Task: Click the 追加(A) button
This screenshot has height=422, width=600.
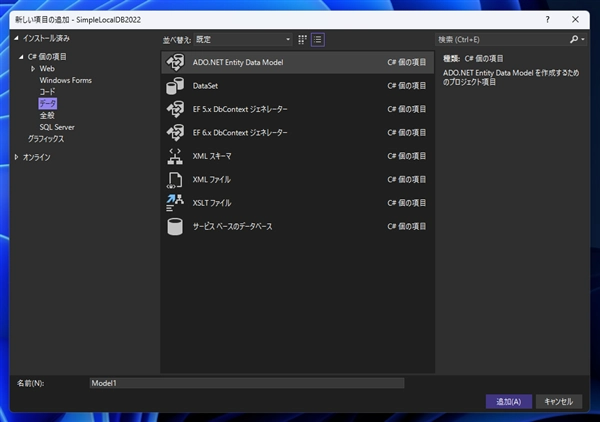Action: point(509,401)
